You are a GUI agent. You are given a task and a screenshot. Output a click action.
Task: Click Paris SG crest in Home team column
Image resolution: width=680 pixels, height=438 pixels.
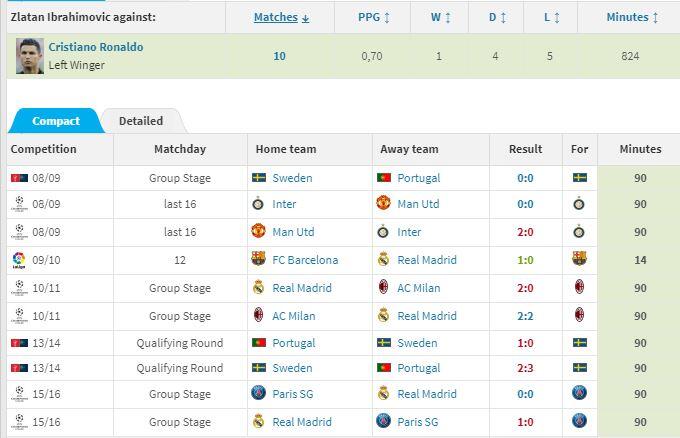coord(258,393)
